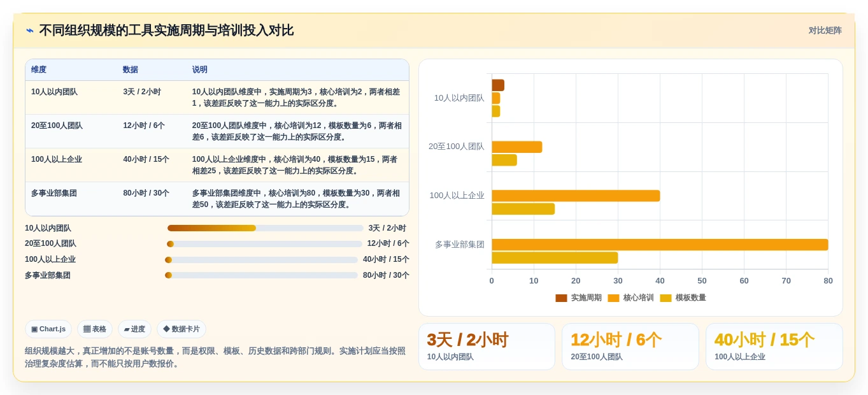Select table cell 20至100人团队
This screenshot has height=395, width=868.
(57, 126)
